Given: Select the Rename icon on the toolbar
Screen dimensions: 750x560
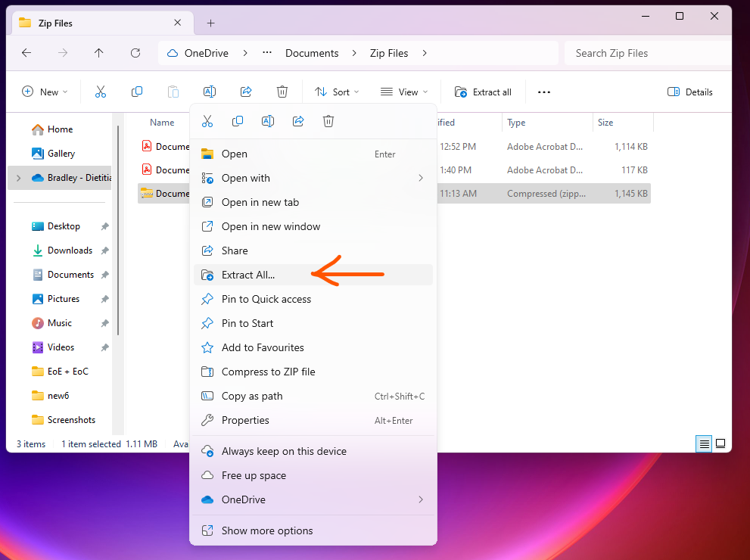Looking at the screenshot, I should click(x=210, y=92).
